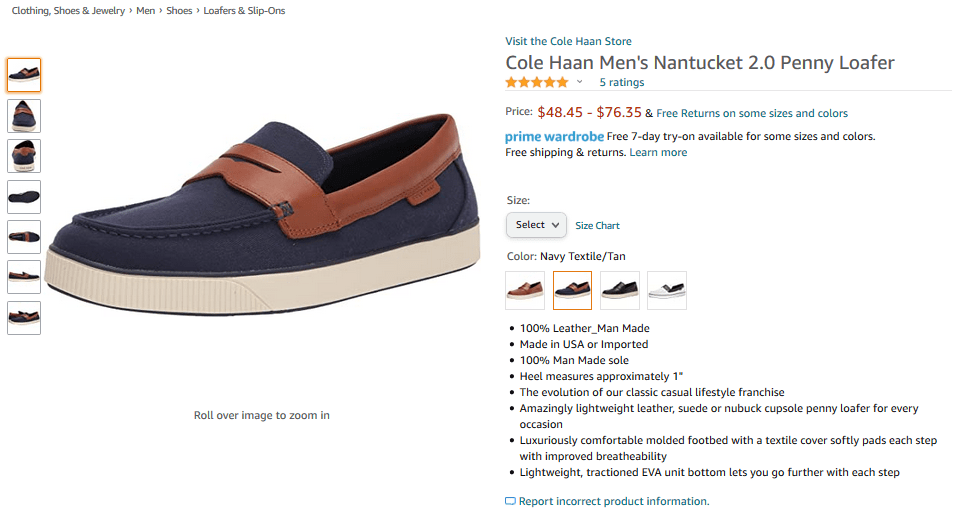
Task: Visit the Cole Haan Store
Action: (568, 41)
